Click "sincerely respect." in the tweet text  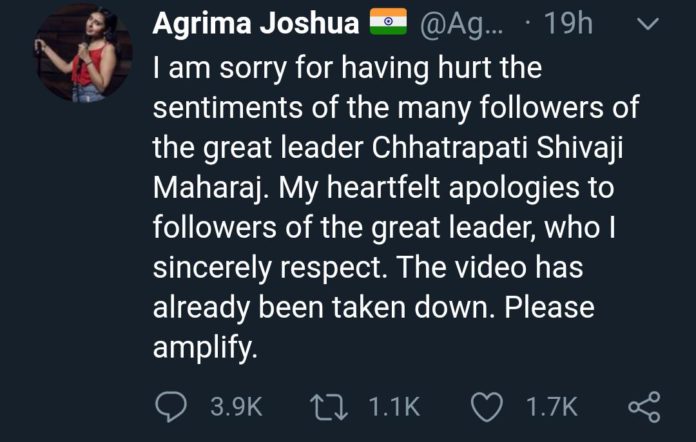[x=270, y=268]
